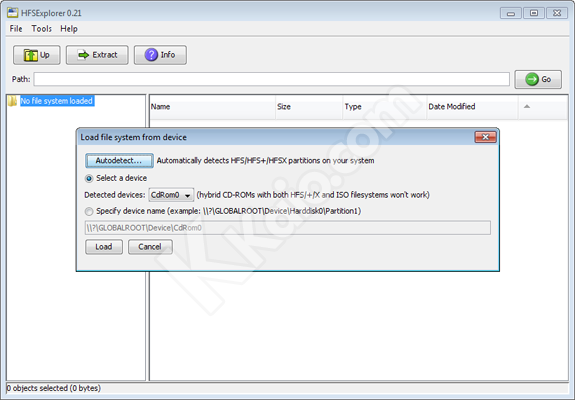This screenshot has width=575, height=400.
Task: Click the Up folder toolbar button
Action: [x=37, y=55]
